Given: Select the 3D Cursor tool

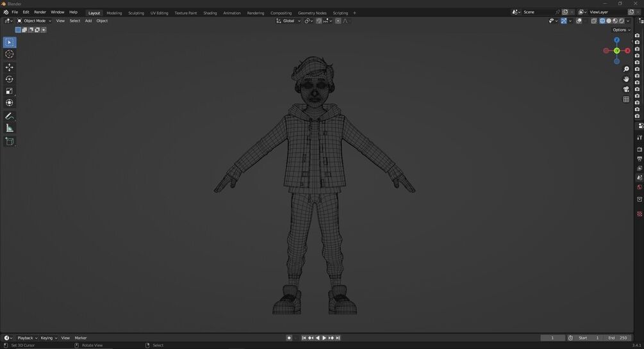Looking at the screenshot, I should pyautogui.click(x=10, y=54).
